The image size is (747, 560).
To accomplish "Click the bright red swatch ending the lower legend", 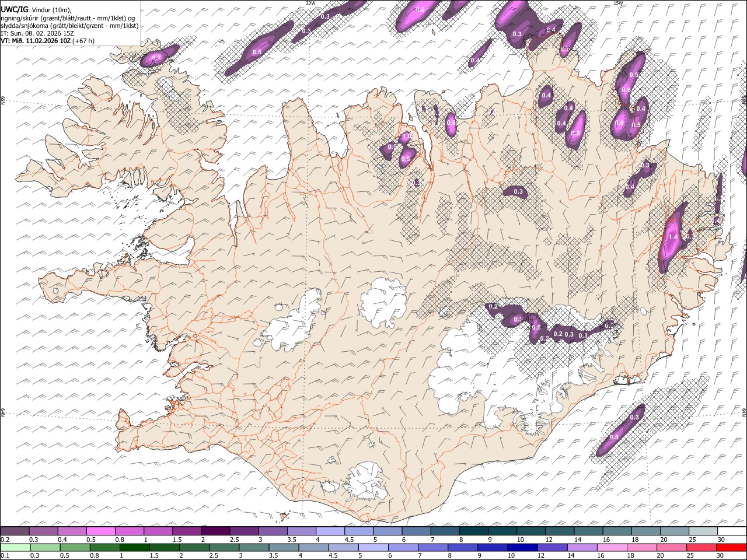I will point(732,548).
